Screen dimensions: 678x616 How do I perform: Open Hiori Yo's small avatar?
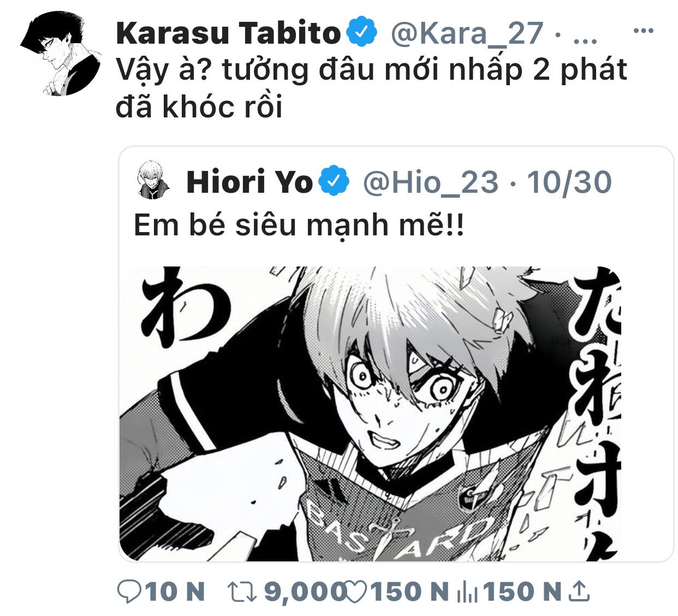(153, 180)
